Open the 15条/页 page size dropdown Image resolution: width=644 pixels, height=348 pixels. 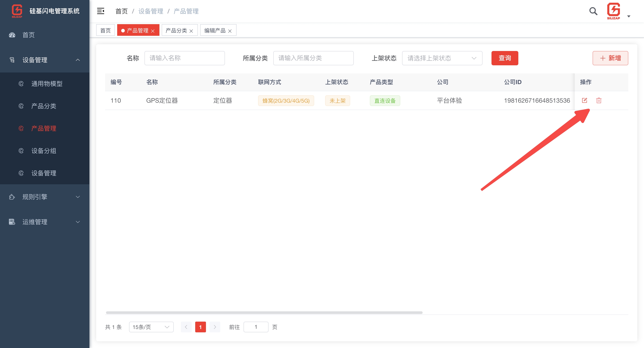pyautogui.click(x=151, y=327)
